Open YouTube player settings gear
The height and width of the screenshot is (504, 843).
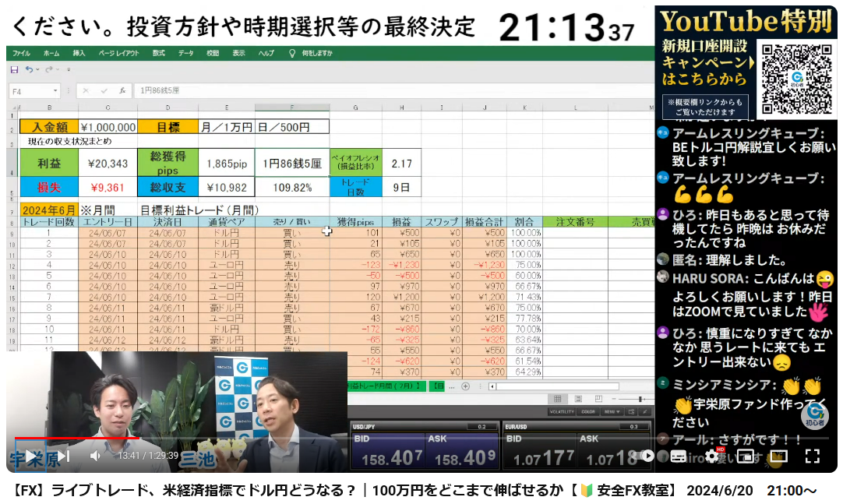711,456
